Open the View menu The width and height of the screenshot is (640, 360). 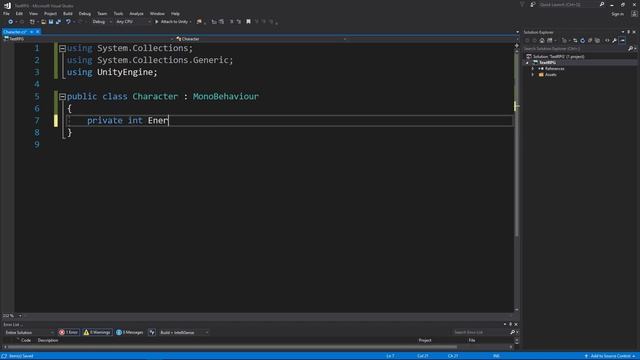pos(33,13)
